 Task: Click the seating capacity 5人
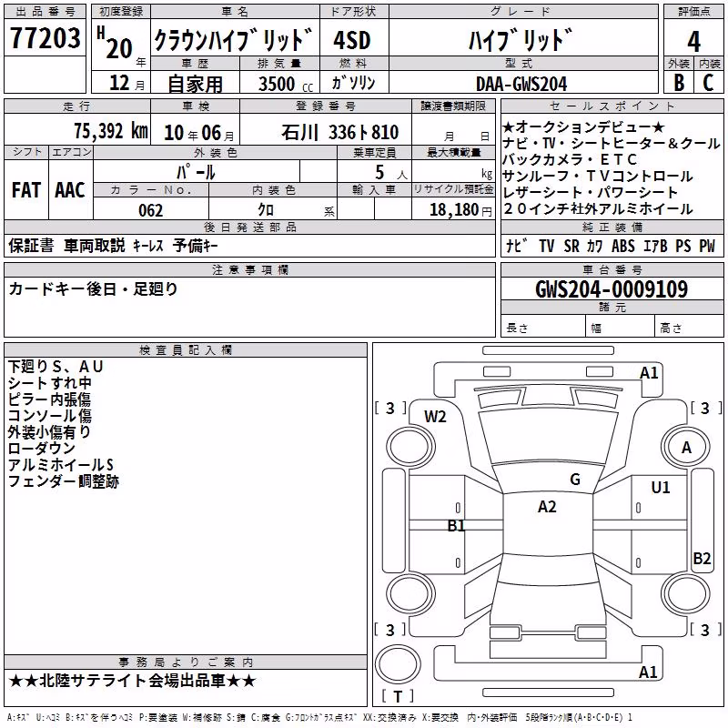click(x=391, y=173)
